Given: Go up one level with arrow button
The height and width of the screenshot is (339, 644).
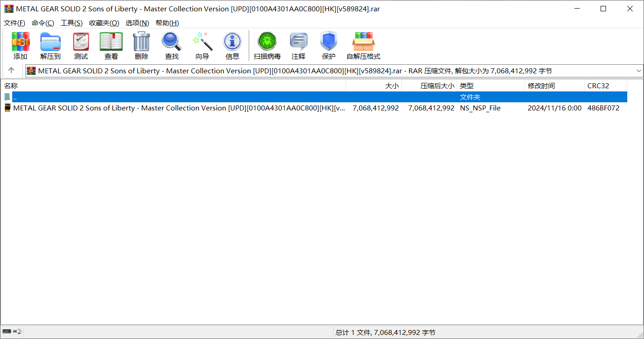Looking at the screenshot, I should point(11,71).
